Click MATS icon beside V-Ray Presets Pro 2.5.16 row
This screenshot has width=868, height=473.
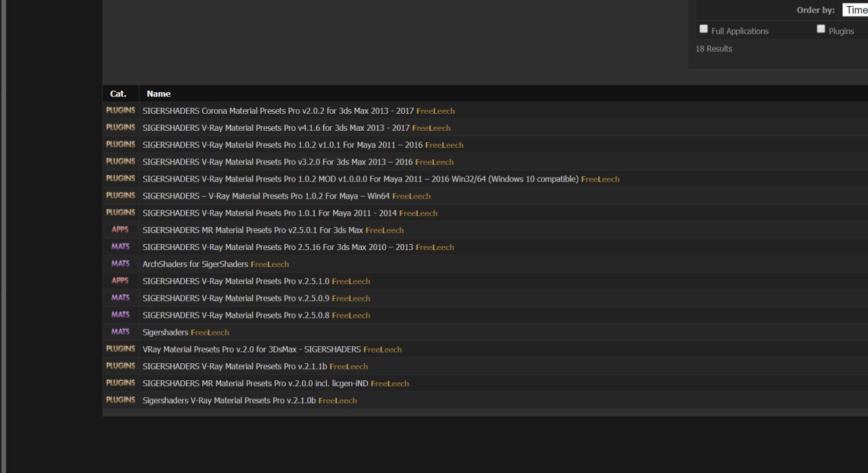[120, 246]
